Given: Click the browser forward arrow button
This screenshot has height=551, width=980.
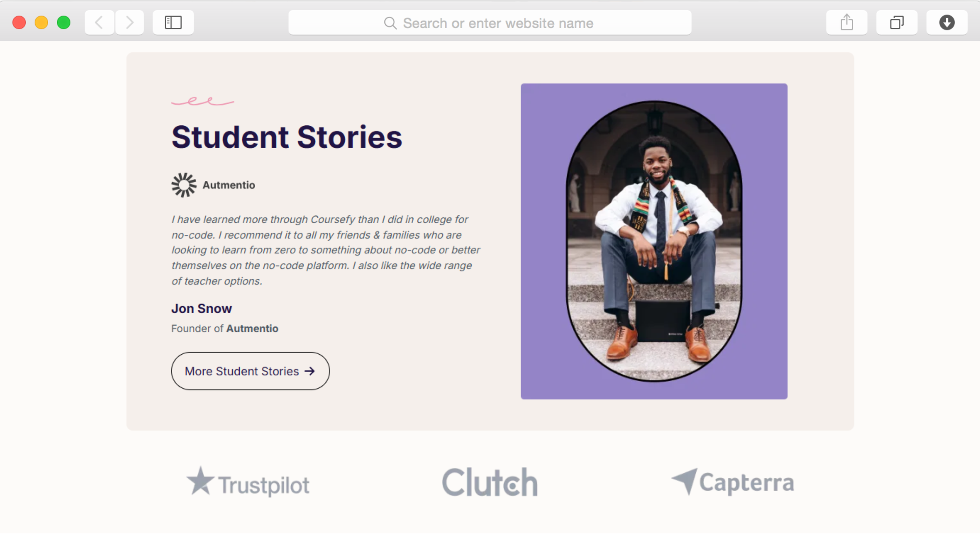Looking at the screenshot, I should coord(129,22).
